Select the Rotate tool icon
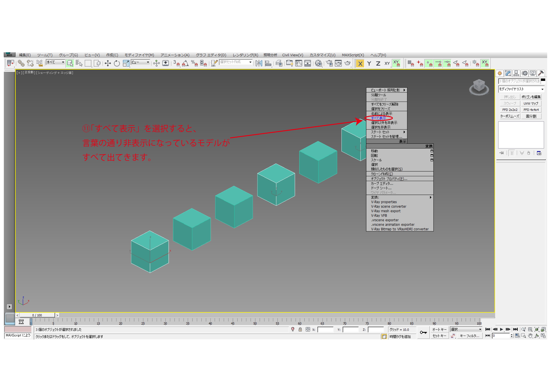The width and height of the screenshot is (551, 392). (x=117, y=64)
